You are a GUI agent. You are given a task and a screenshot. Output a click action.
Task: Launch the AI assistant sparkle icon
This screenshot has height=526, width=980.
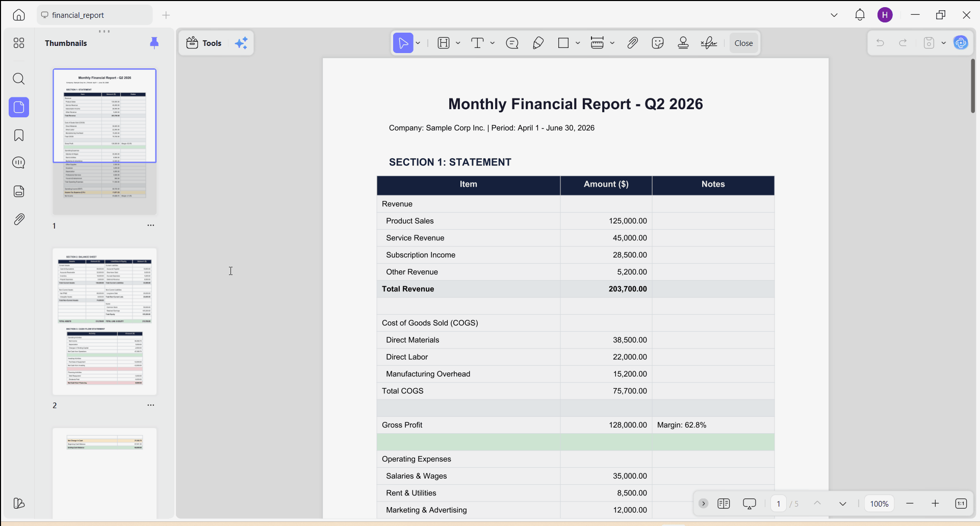[x=241, y=43]
